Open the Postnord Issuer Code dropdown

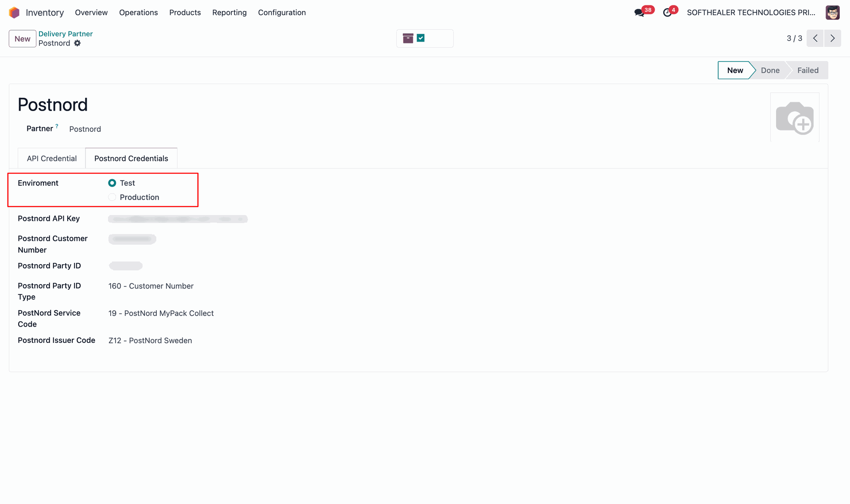coord(150,341)
